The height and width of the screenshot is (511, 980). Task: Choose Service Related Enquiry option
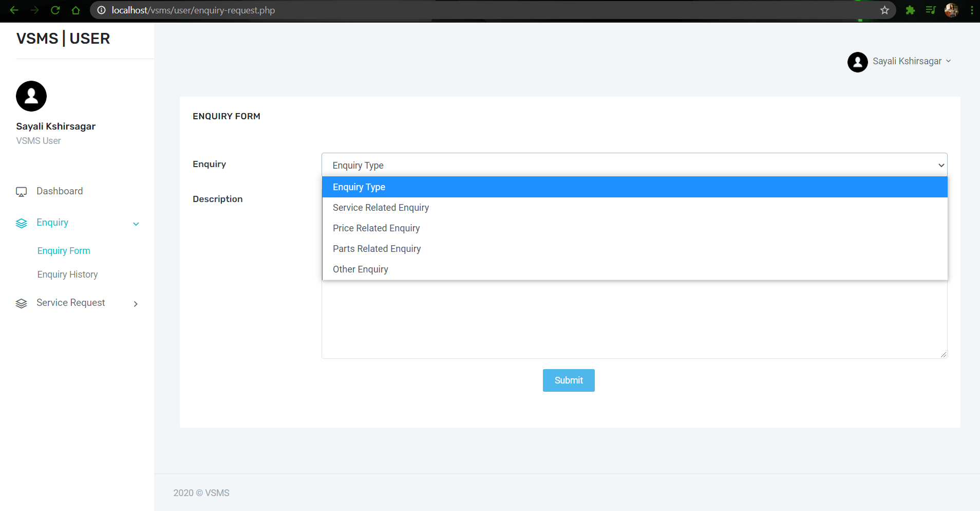635,208
